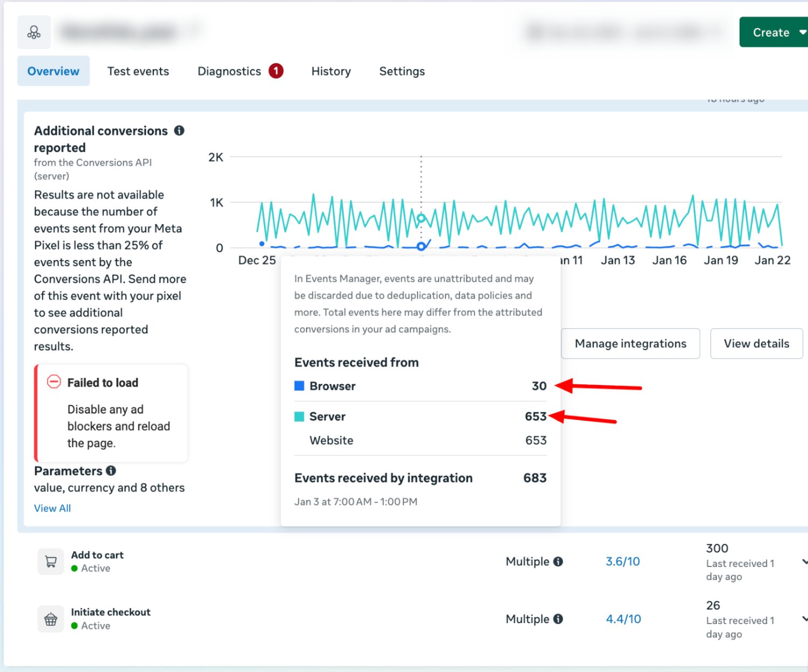Screen dimensions: 808x672
Task: Expand the Initiate checkout row
Action: click(x=805, y=619)
